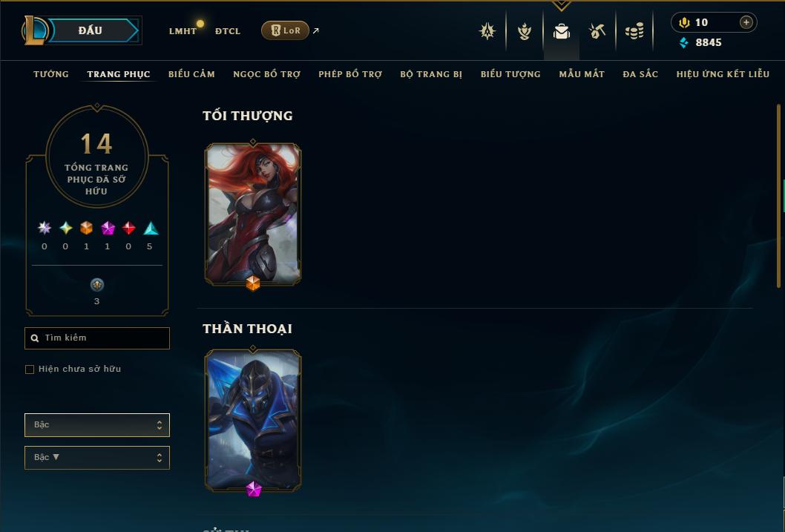Viewport: 785px width, 532px height.
Task: Switch to the BIỂU CẢM tab
Action: (x=191, y=74)
